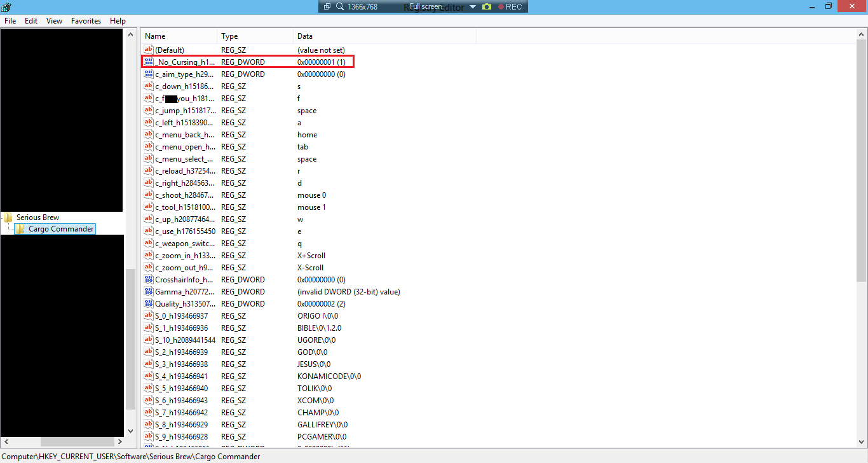Click the magnifier icon in the recorder bar
868x463 pixels.
pyautogui.click(x=340, y=6)
